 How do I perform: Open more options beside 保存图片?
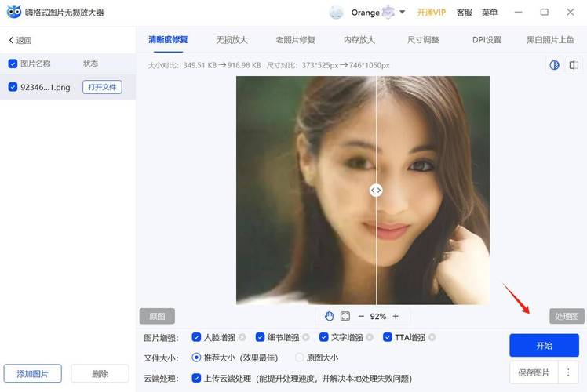(568, 372)
